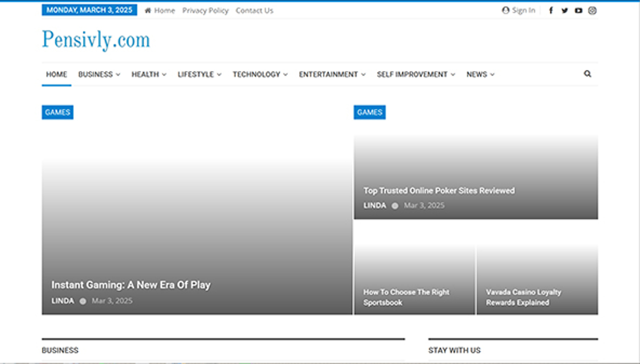The width and height of the screenshot is (640, 364).
Task: Open the Instagram social icon
Action: 592,10
